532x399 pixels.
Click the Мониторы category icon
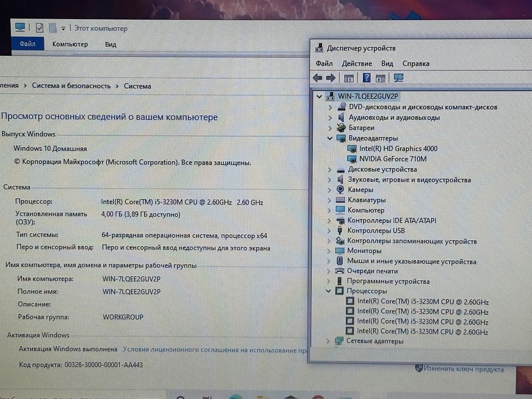(339, 251)
